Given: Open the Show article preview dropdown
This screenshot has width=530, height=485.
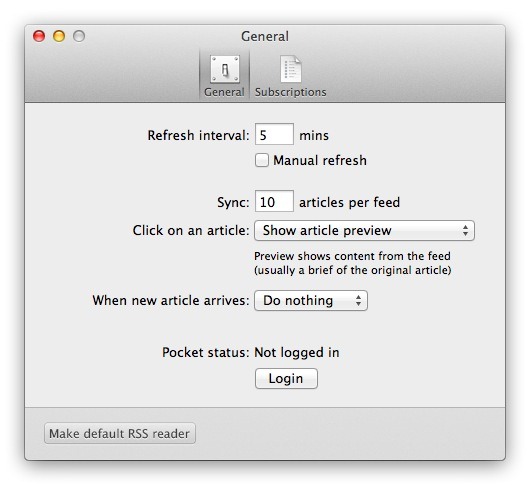Looking at the screenshot, I should point(364,231).
